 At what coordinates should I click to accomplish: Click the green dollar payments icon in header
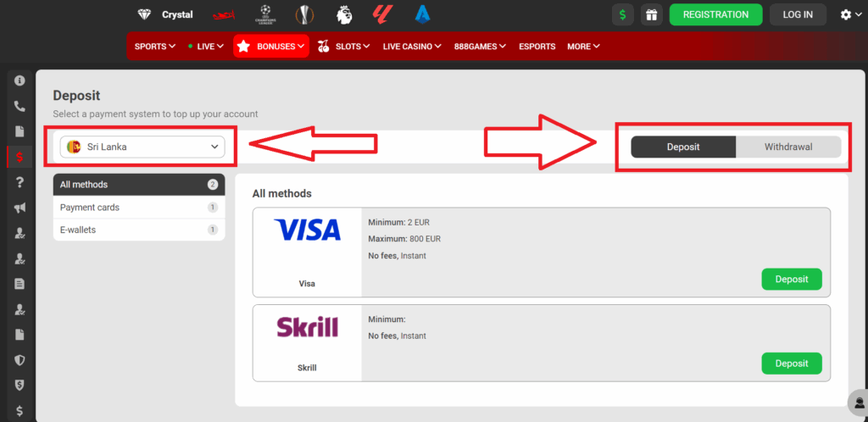pyautogui.click(x=623, y=15)
